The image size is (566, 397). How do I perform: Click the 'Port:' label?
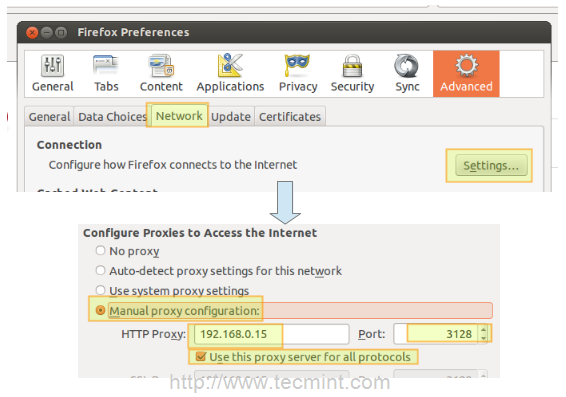coord(371,334)
